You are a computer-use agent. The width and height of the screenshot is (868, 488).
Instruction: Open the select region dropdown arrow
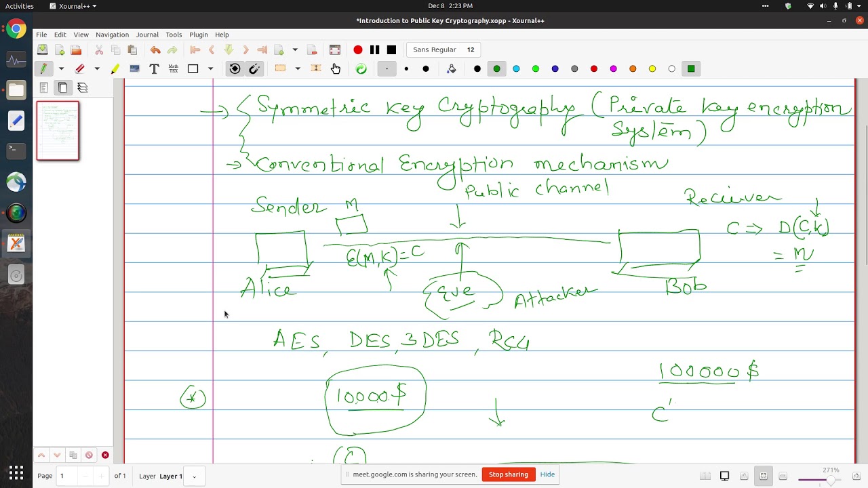pos(297,68)
